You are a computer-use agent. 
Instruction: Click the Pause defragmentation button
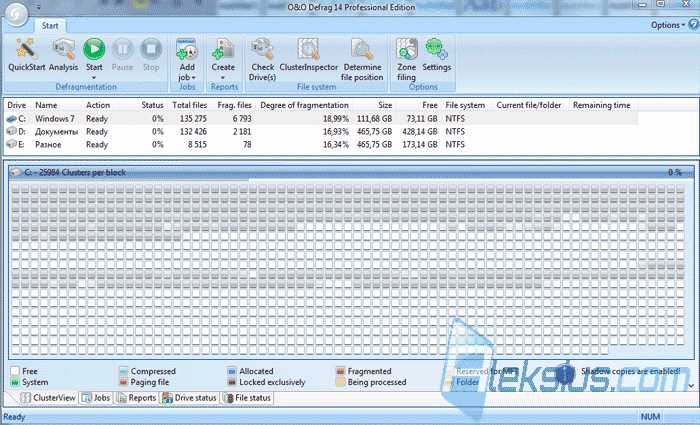122,55
